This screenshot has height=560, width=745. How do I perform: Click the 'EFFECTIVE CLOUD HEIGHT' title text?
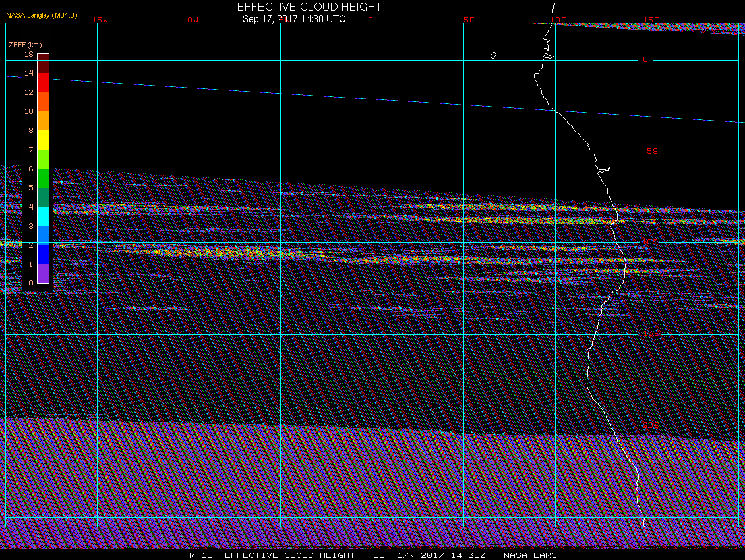coord(309,7)
